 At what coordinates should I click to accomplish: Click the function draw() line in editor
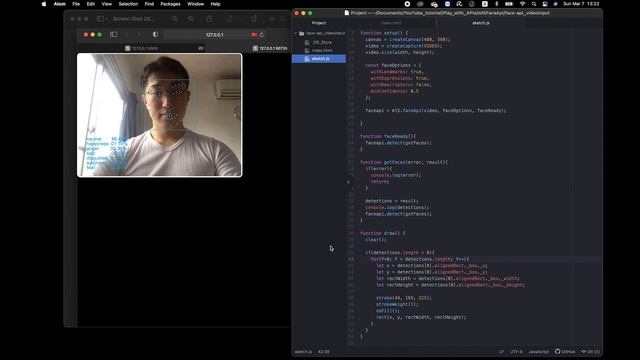[x=382, y=233]
